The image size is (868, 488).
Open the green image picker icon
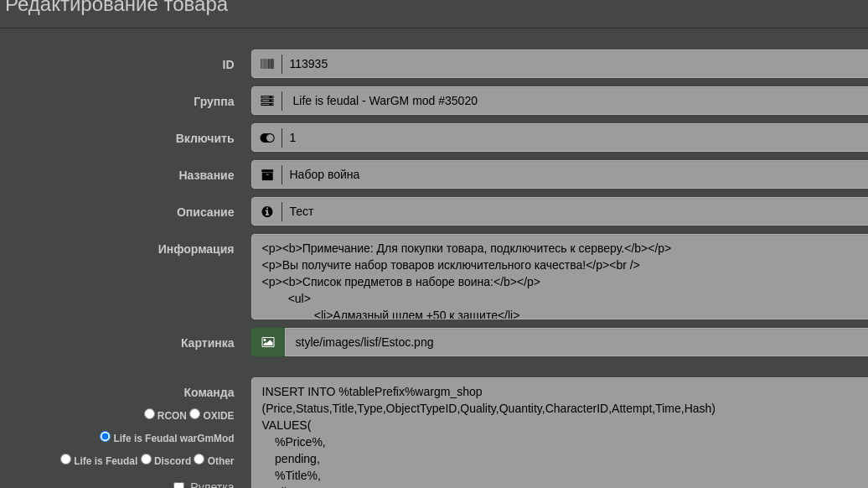(268, 342)
